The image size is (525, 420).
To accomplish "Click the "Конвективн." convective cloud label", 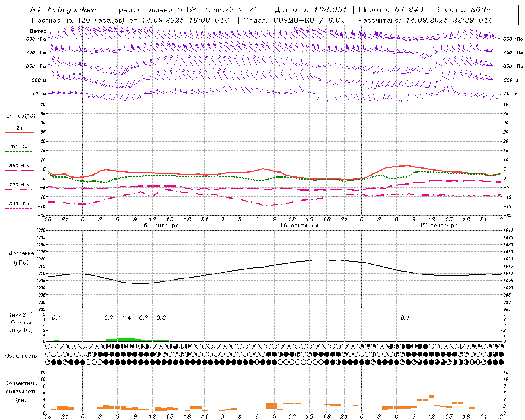I will [21, 383].
